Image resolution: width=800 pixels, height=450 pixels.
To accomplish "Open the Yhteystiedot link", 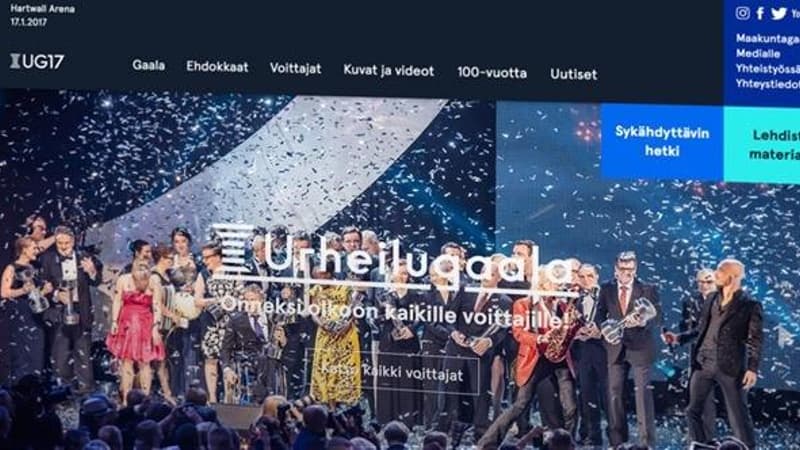I will point(767,84).
